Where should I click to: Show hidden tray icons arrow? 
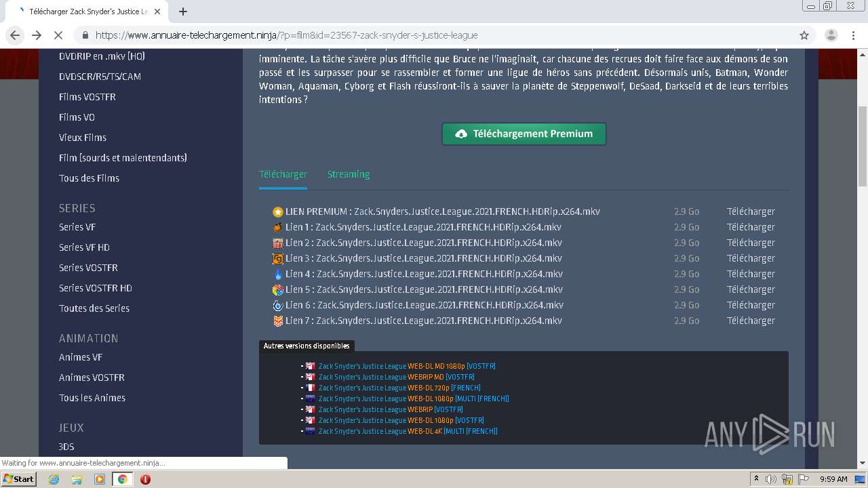pos(756,479)
